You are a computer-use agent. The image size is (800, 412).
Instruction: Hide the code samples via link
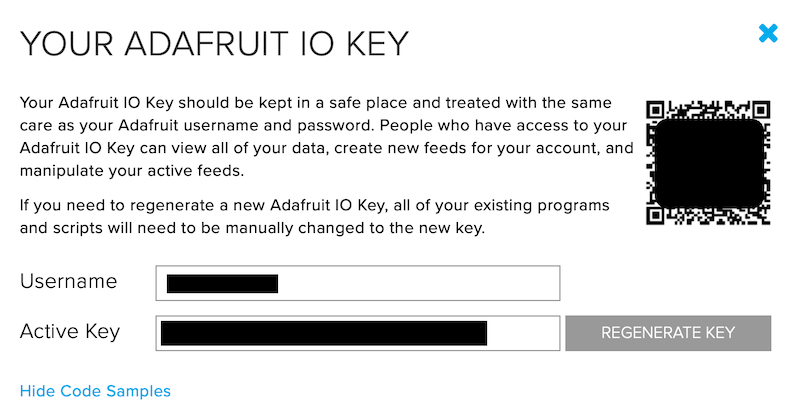point(95,391)
